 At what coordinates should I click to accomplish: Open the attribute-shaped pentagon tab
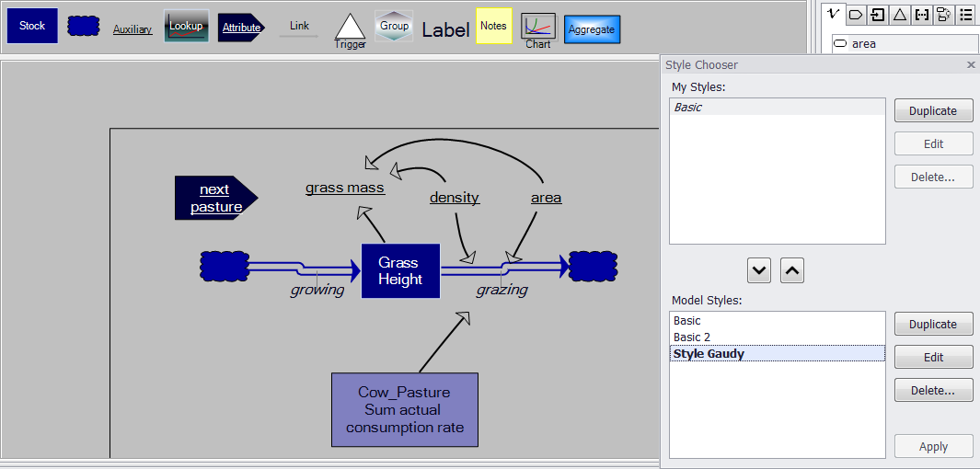coord(856,15)
